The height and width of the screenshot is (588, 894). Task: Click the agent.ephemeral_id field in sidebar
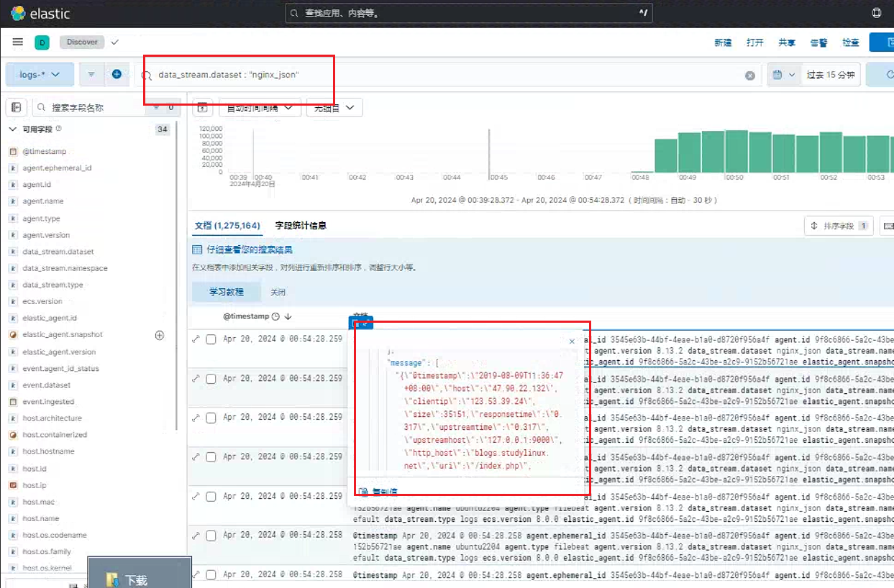57,168
